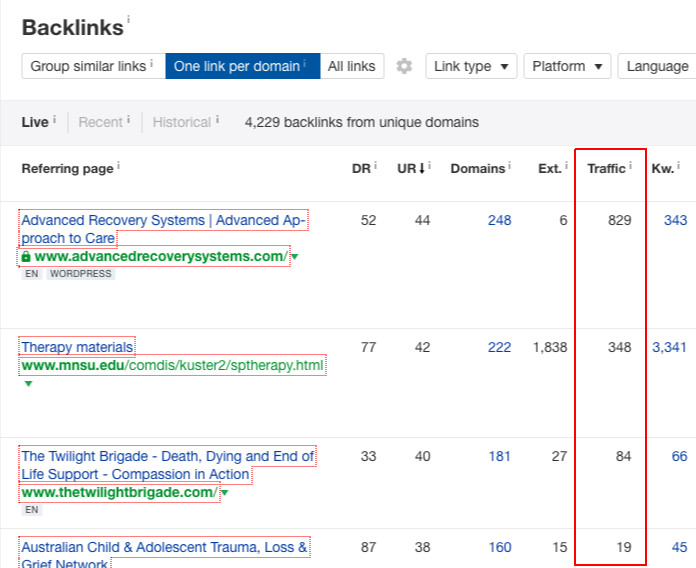Sort by Kw. column header
696x568 pixels.
coord(663,169)
